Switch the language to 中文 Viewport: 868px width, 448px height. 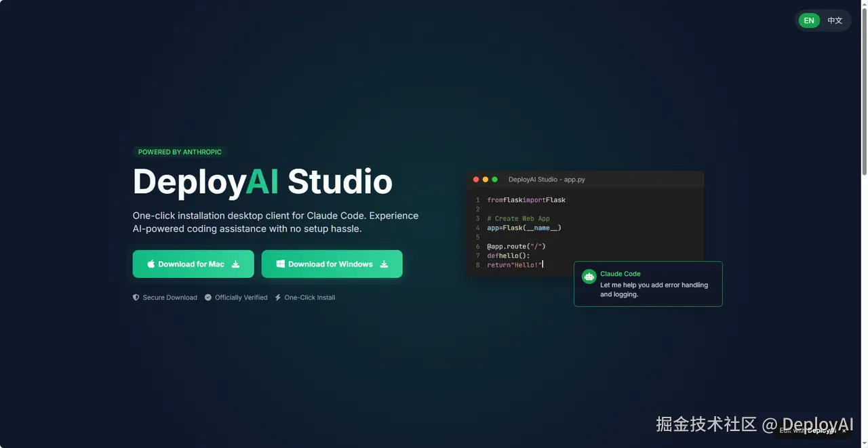click(835, 21)
